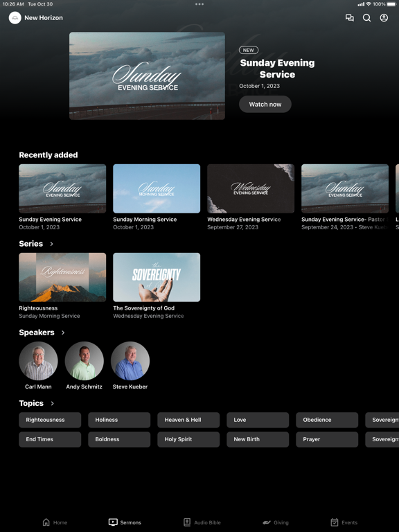
Task: Select the Holy Spirit topic chip
Action: click(x=188, y=439)
